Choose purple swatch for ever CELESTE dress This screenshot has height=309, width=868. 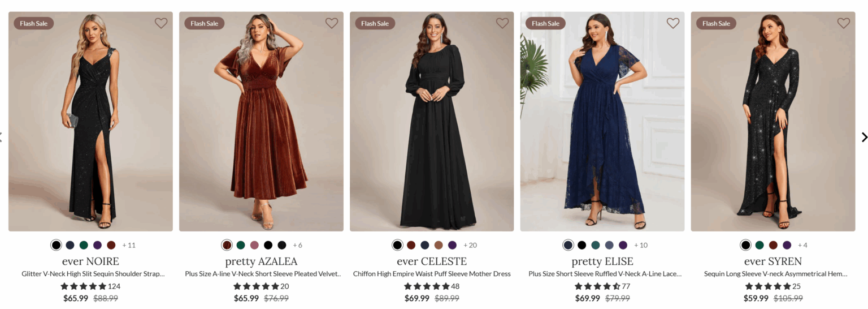(x=452, y=245)
